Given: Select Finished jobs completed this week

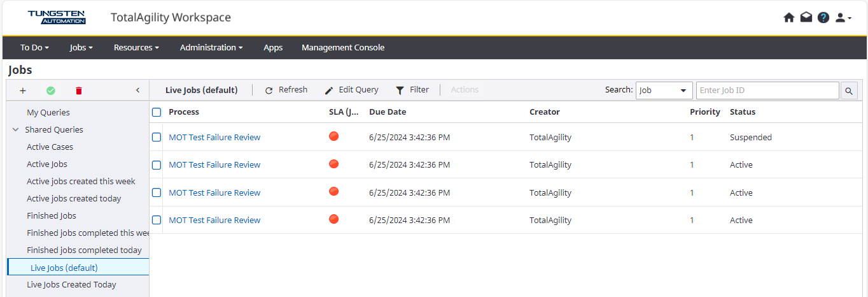Looking at the screenshot, I should click(x=88, y=233).
